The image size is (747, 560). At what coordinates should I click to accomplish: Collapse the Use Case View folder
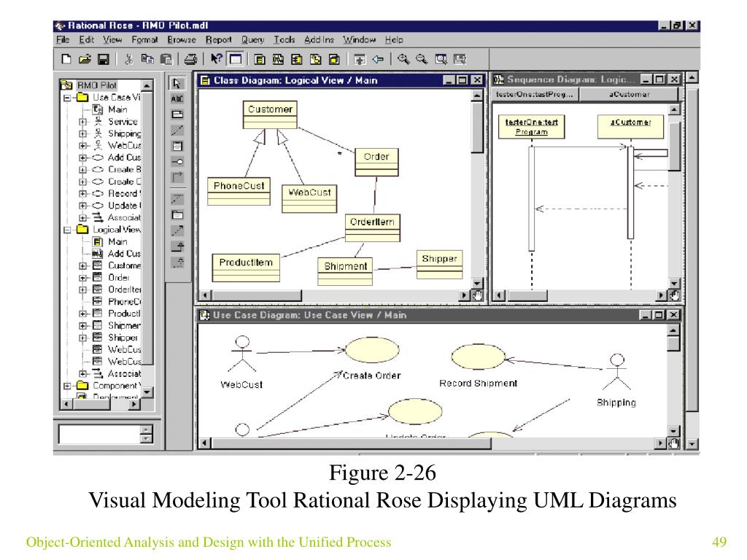(x=67, y=98)
